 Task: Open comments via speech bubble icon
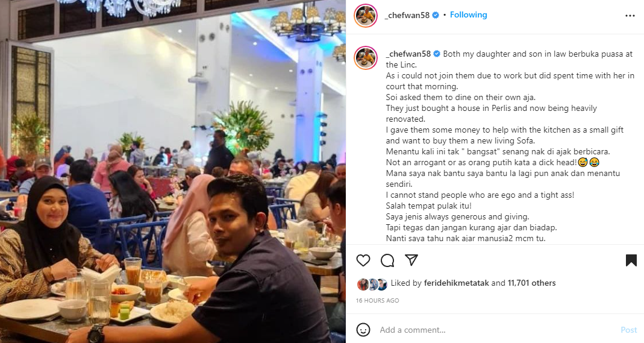(x=387, y=260)
